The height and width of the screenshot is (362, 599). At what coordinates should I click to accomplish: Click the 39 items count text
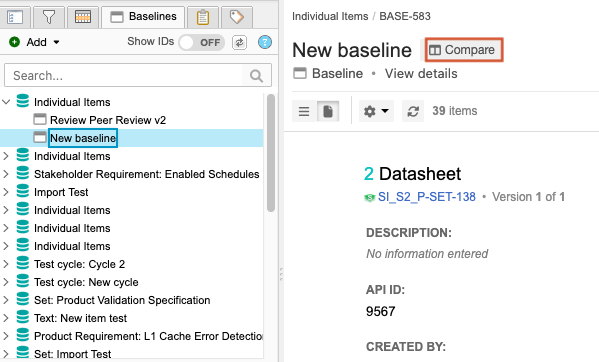455,111
